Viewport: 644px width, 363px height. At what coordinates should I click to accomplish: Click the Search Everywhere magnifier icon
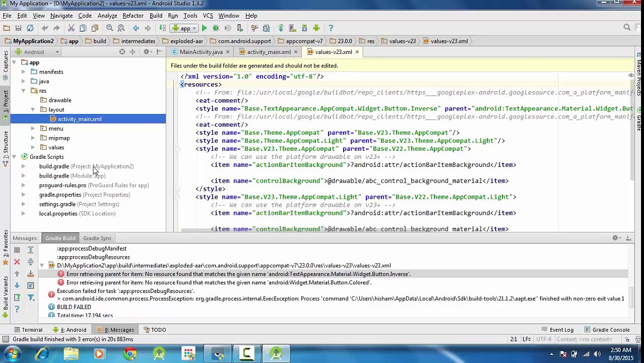pyautogui.click(x=627, y=28)
